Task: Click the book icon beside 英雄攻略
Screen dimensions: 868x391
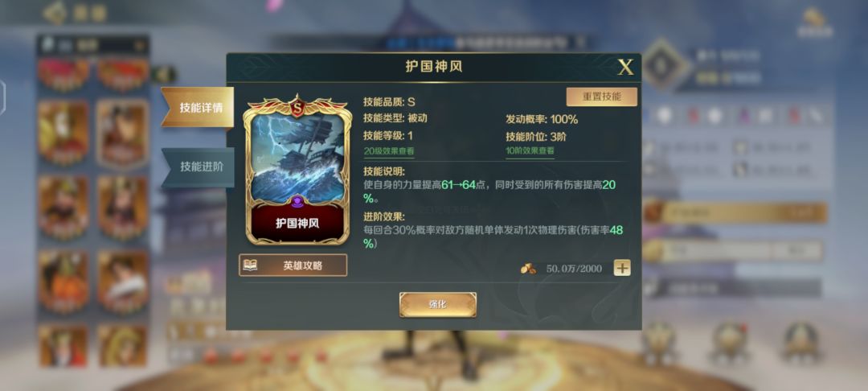Action: coord(250,265)
